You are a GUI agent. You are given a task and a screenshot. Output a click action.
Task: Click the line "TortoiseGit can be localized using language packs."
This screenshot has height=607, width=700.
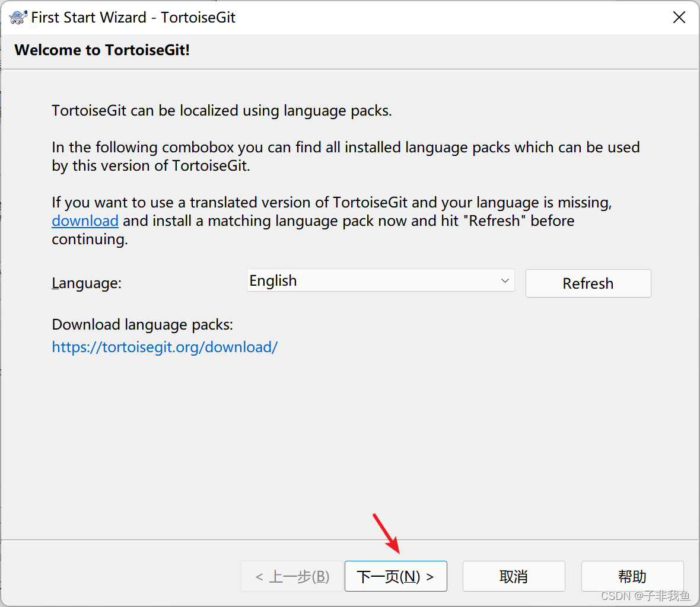tap(222, 111)
